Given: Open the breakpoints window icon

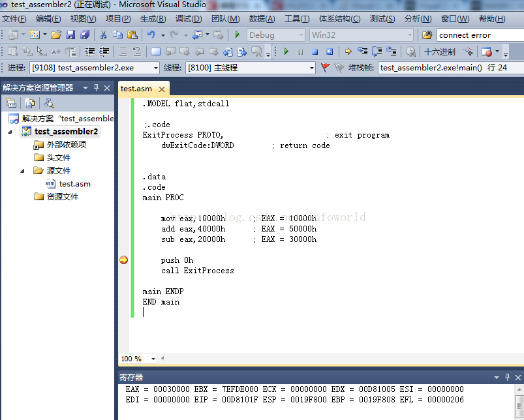Looking at the screenshot, I should click(487, 52).
